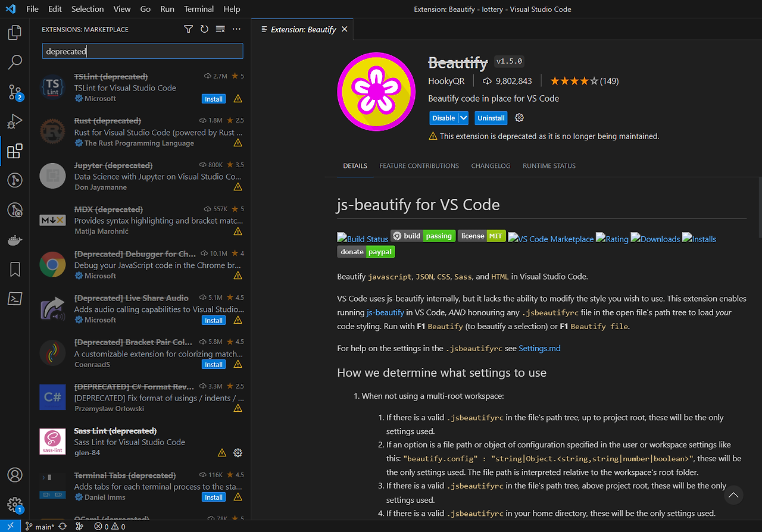Install Bracket Pair Colorizer extension
Image resolution: width=762 pixels, height=532 pixels.
point(214,364)
